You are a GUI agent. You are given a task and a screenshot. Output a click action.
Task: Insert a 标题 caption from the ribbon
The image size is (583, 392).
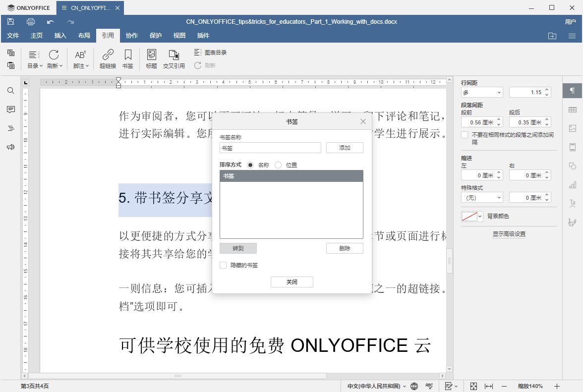coord(151,58)
